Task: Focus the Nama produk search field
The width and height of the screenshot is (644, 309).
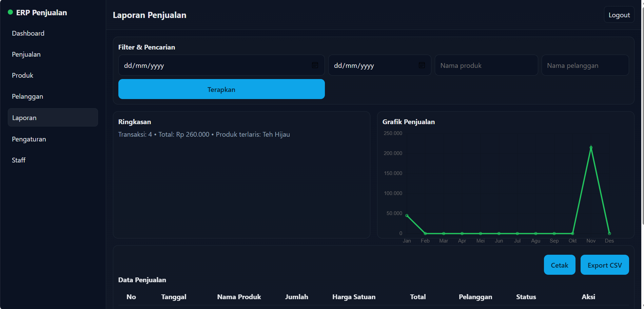Action: (x=486, y=65)
